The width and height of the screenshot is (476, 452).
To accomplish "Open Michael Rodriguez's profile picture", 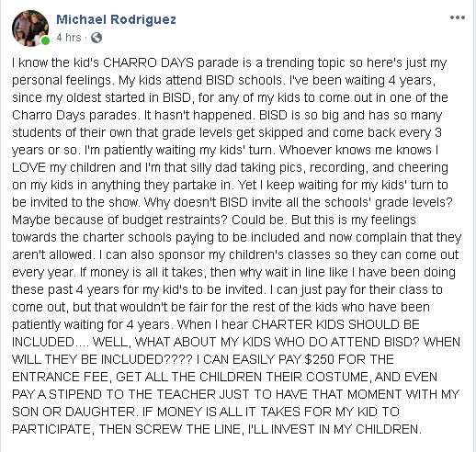I will (30, 28).
